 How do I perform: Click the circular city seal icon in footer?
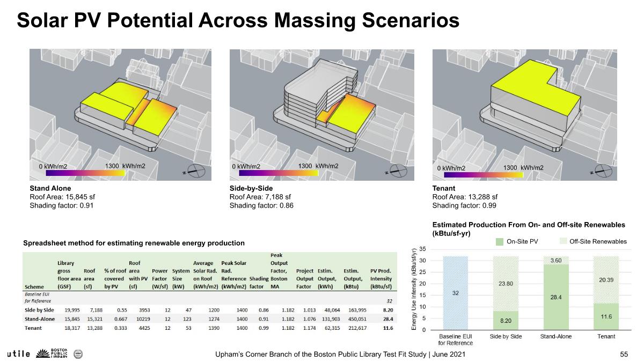pos(78,353)
